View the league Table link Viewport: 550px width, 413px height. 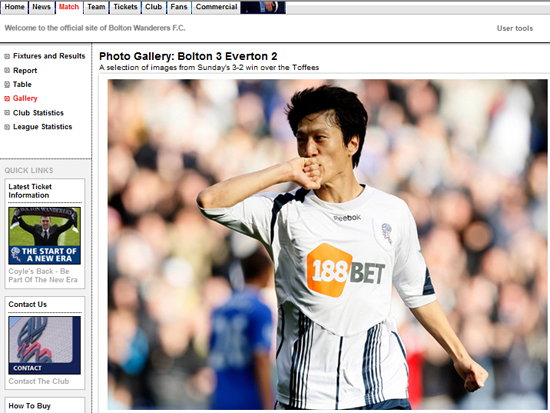(22, 85)
